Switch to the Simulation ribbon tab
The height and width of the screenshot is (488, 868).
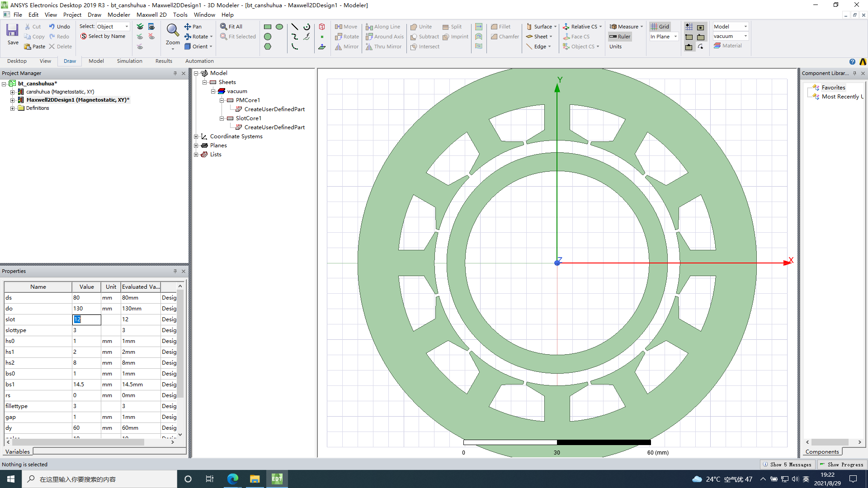(129, 61)
